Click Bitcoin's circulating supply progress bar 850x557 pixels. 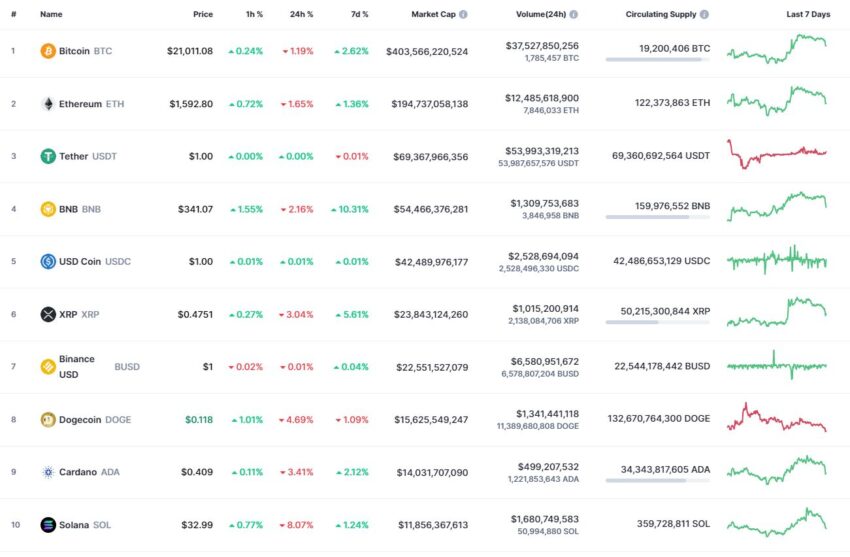point(658,60)
